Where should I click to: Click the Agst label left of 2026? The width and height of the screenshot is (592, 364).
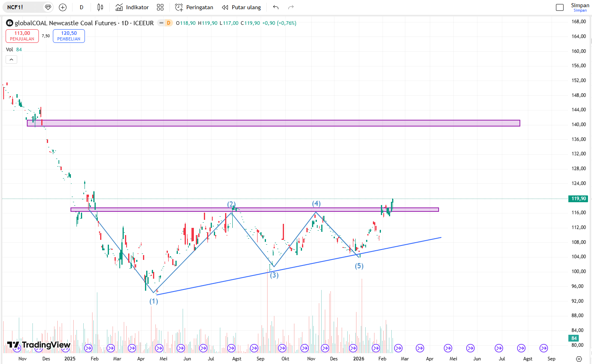pyautogui.click(x=237, y=359)
